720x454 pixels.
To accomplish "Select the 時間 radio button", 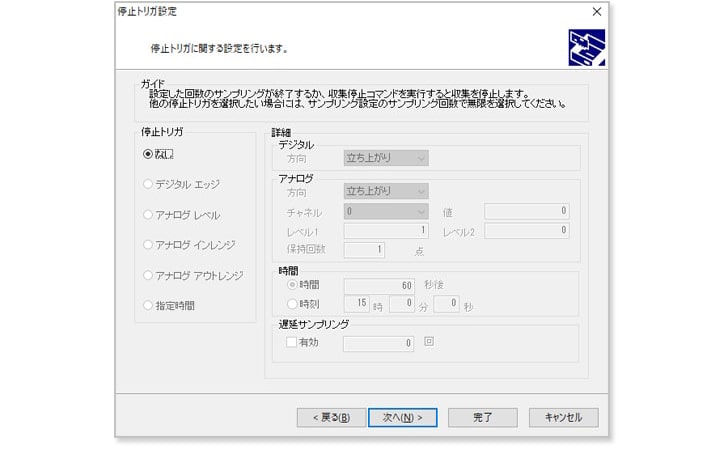I will [291, 285].
